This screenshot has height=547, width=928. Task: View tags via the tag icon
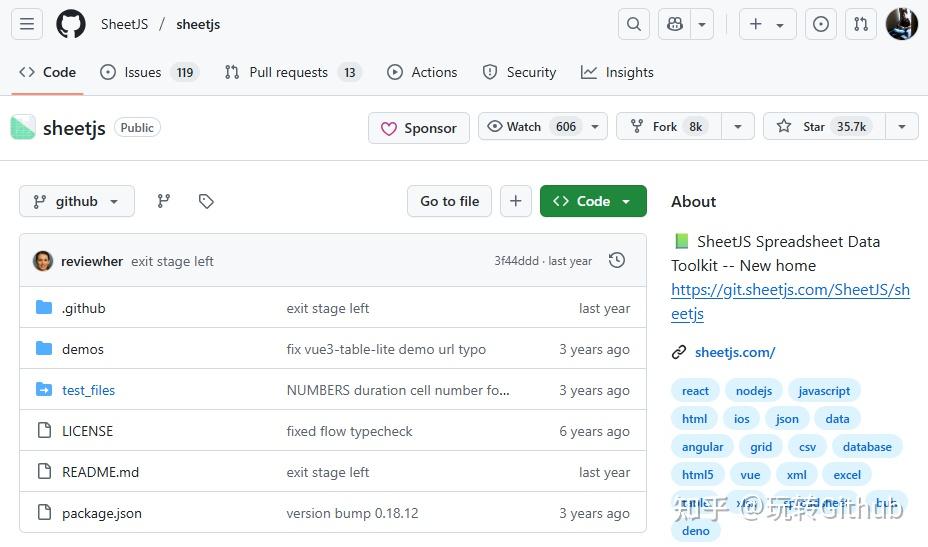click(x=206, y=201)
